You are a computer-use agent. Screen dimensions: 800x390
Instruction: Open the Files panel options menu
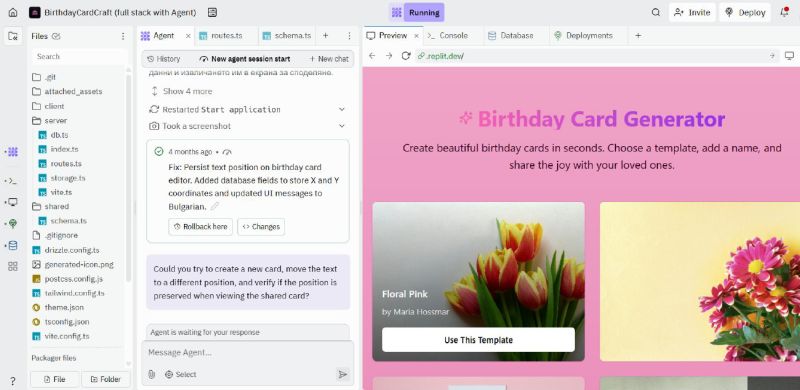tap(123, 36)
